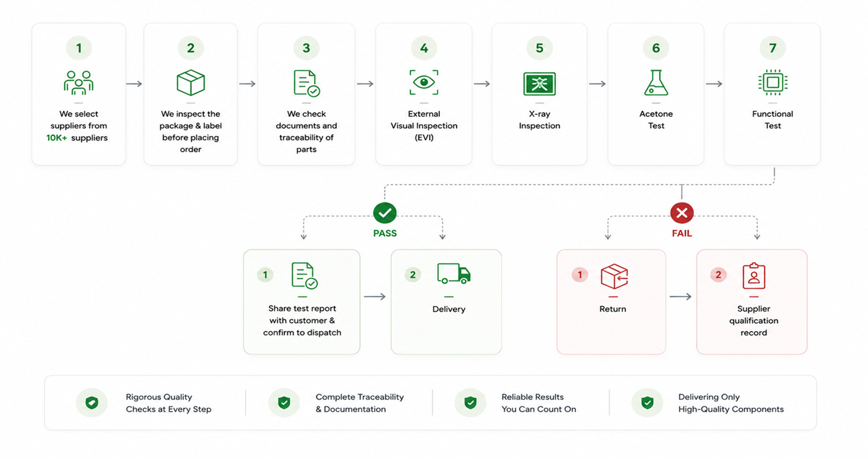Click the "X-ray Inspection" label
The width and height of the screenshot is (868, 459).
pyautogui.click(x=539, y=120)
